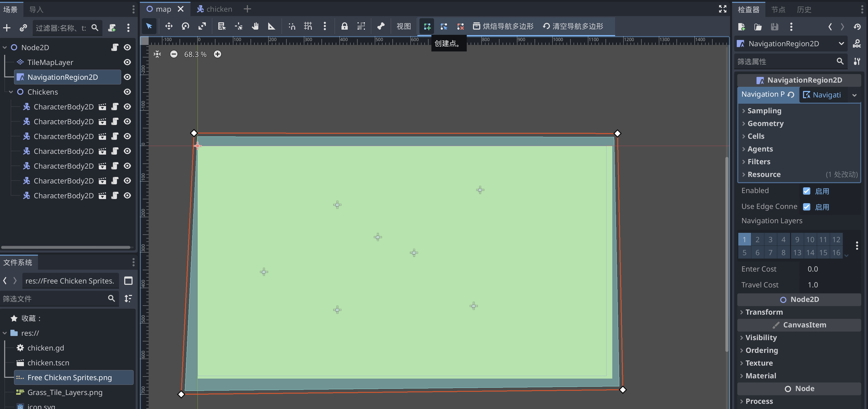868x409 pixels.
Task: Collapse the Chickens node tree
Action: [11, 92]
